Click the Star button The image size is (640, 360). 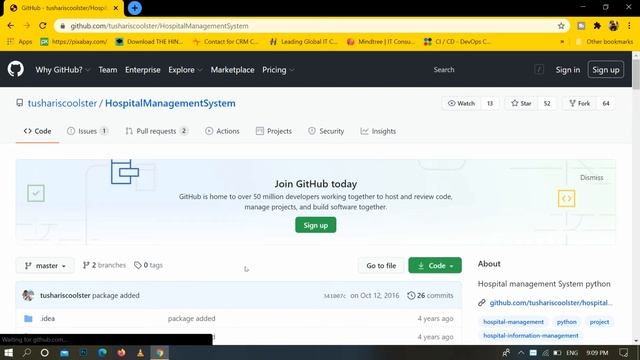coord(521,103)
